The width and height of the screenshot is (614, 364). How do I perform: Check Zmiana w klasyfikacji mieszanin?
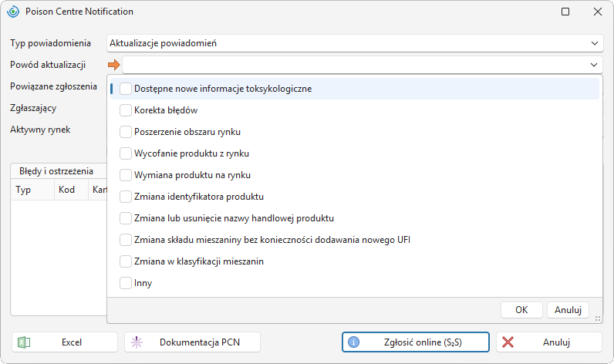point(126,261)
